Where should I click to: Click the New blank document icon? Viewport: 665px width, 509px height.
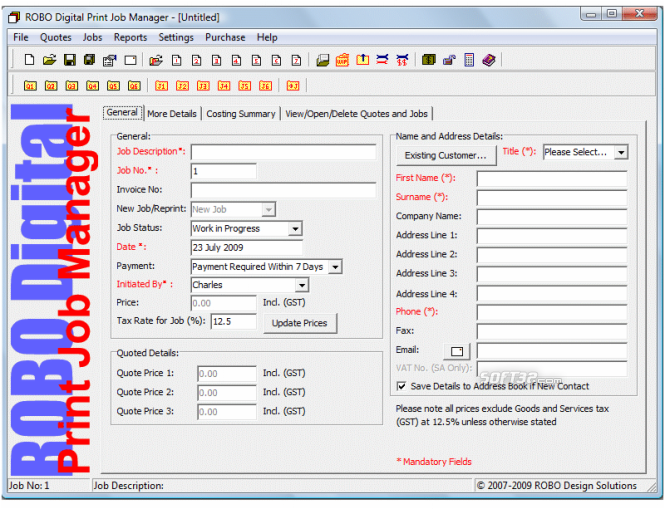click(29, 60)
